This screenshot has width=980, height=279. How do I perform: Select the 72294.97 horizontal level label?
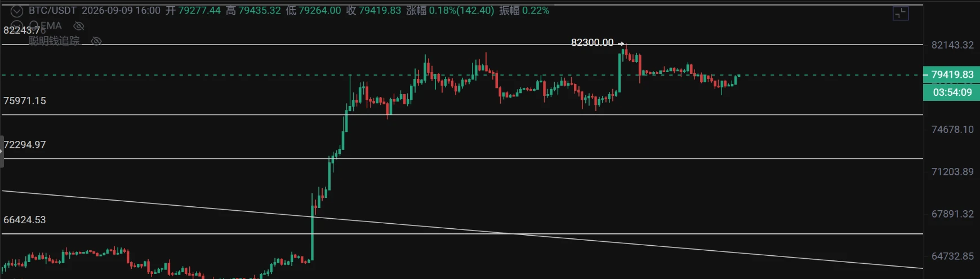tap(25, 145)
